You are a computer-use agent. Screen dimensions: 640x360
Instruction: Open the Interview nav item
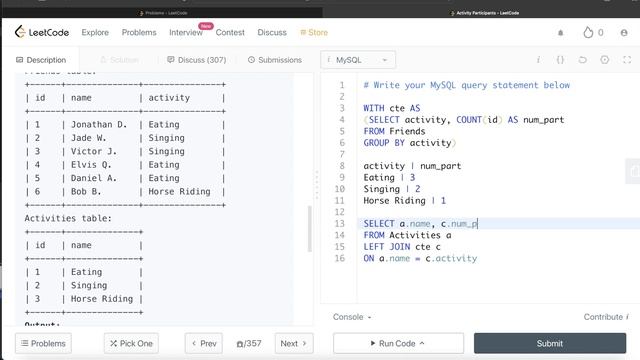[186, 32]
